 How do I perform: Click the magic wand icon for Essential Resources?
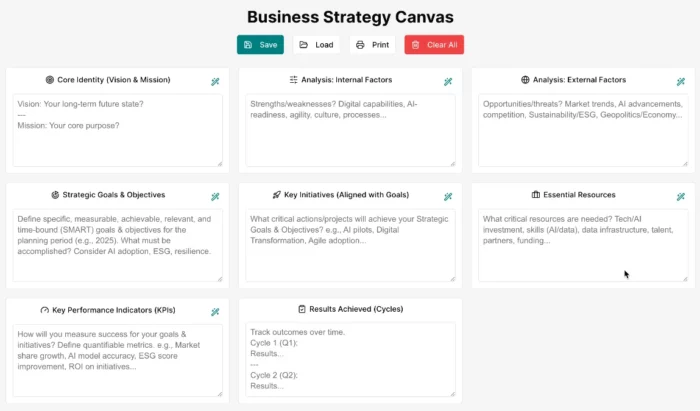[x=680, y=197]
